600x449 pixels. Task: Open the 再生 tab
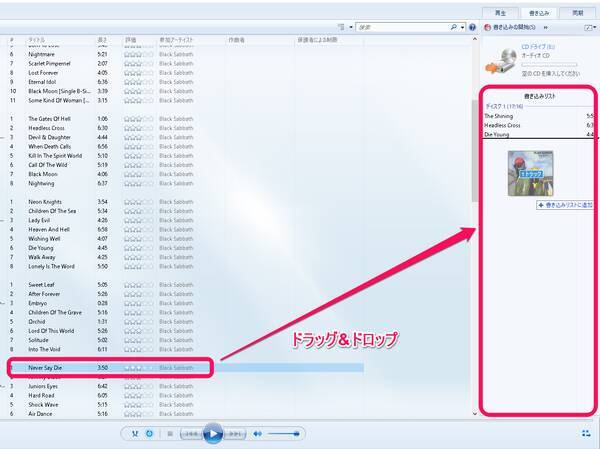click(501, 13)
